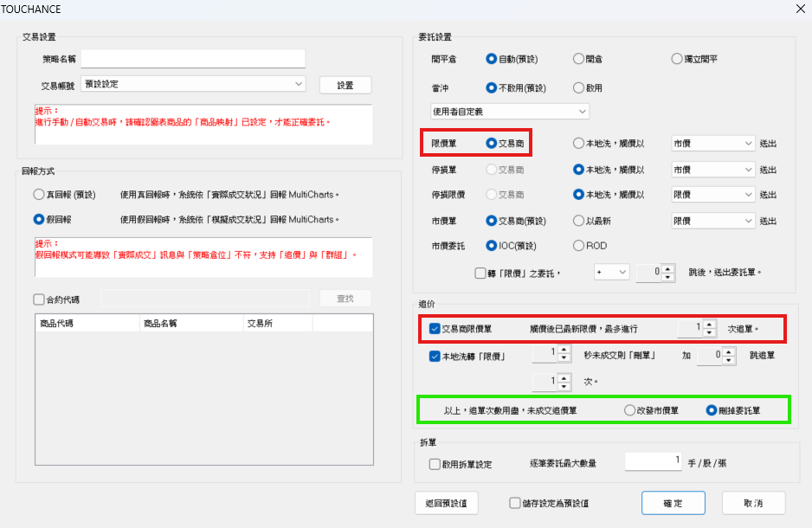The width and height of the screenshot is (812, 528).
Task: Check the 轉「限價」之委託 checkbox
Action: point(480,273)
